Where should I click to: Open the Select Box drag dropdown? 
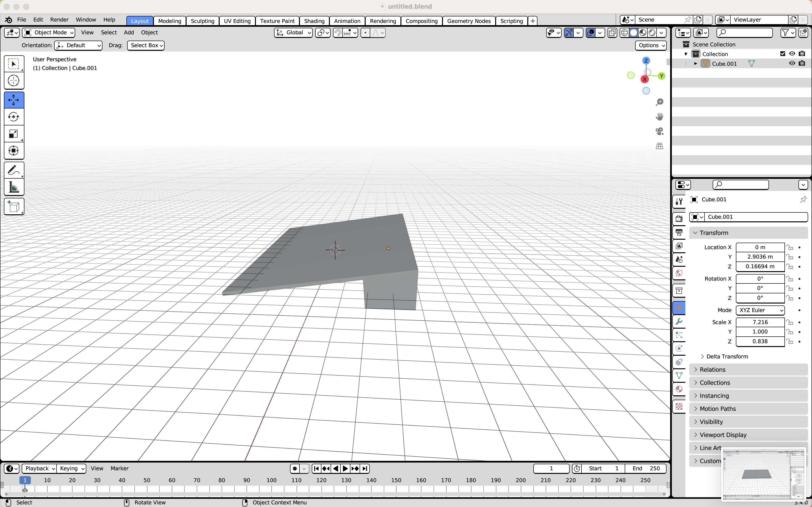point(146,45)
